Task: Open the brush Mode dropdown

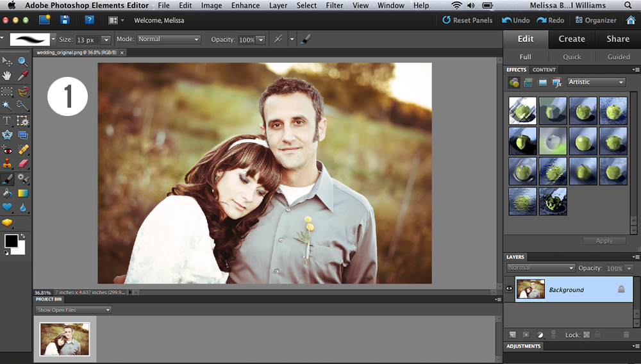Action: click(169, 39)
